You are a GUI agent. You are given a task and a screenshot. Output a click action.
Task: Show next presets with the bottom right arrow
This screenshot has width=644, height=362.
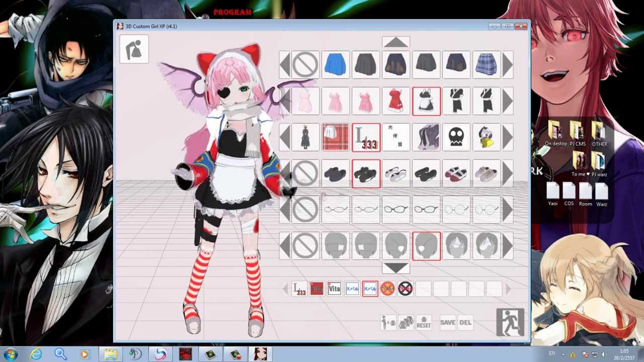coord(508,289)
